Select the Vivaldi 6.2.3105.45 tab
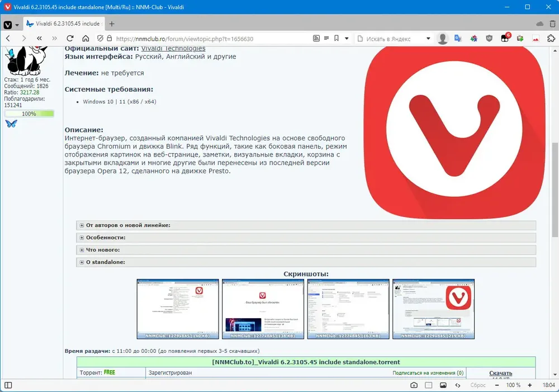 coord(64,23)
